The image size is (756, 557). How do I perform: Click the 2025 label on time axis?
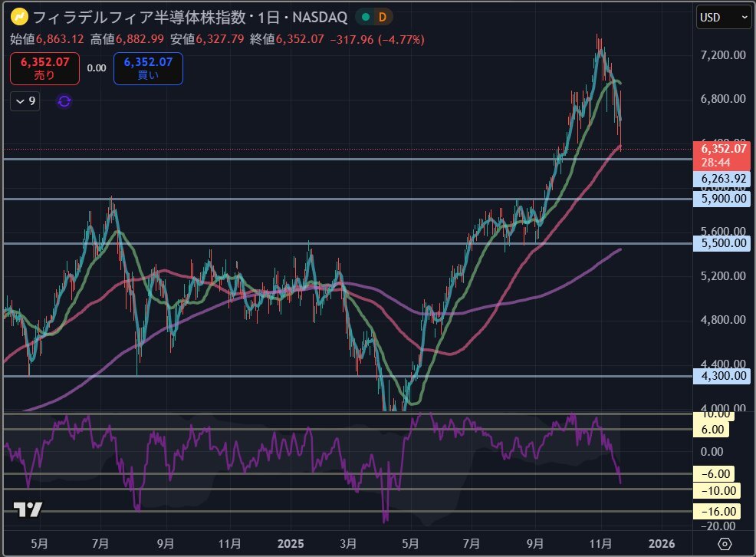[x=291, y=544]
